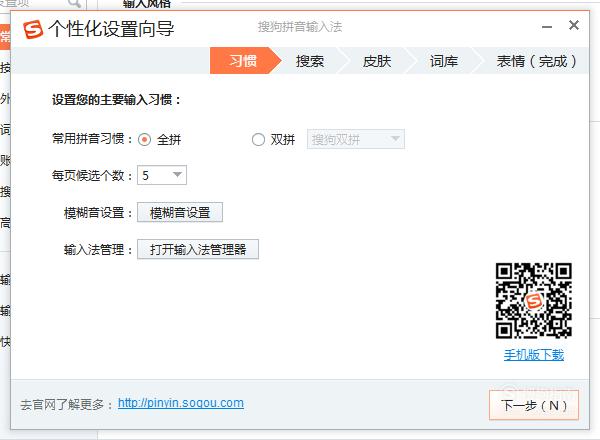The image size is (600, 440).
Task: Click the 个性化设置向导 title text
Action: click(111, 29)
